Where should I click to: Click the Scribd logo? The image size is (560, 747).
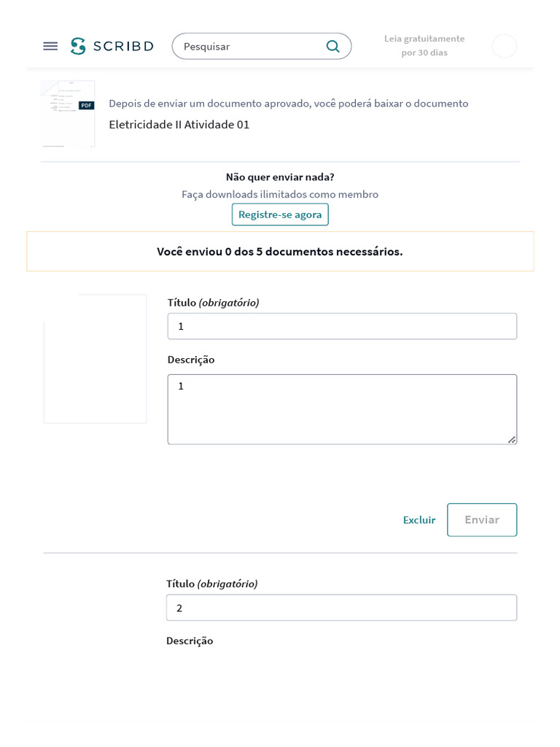(112, 46)
